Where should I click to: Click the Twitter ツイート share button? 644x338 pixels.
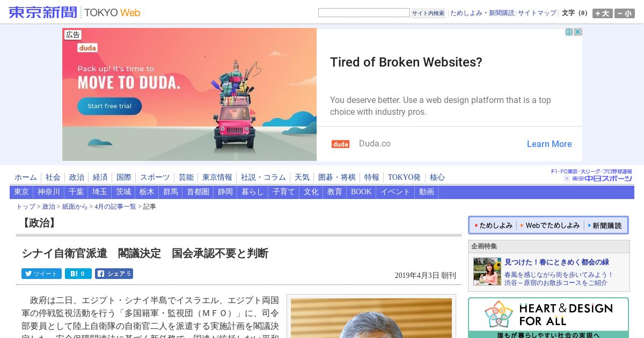point(41,274)
